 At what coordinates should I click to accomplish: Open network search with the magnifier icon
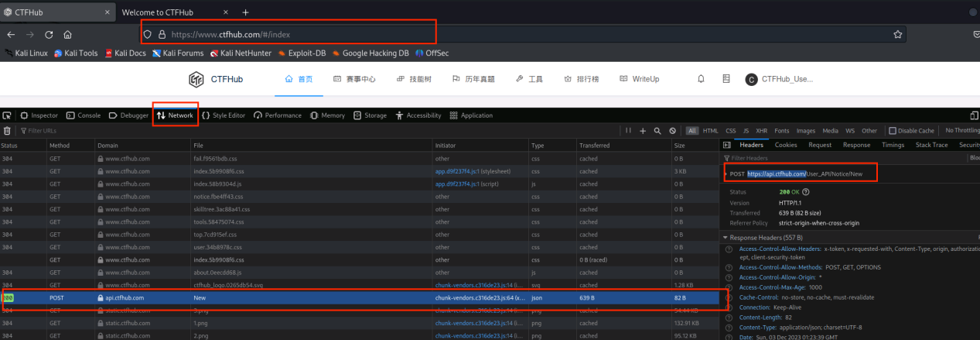pos(657,131)
